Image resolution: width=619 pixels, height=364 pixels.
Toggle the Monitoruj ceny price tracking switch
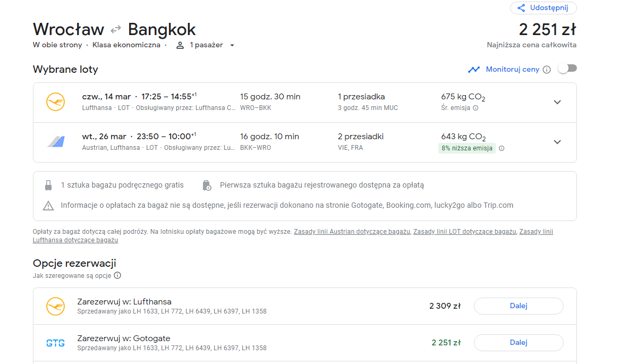pos(567,69)
